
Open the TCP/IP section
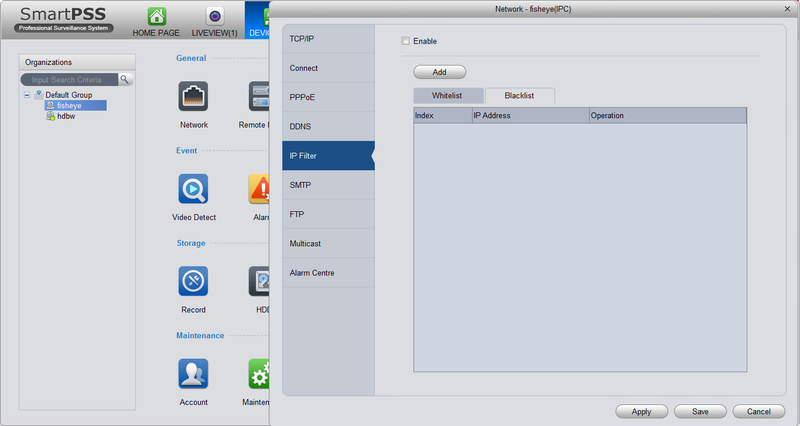click(328, 39)
